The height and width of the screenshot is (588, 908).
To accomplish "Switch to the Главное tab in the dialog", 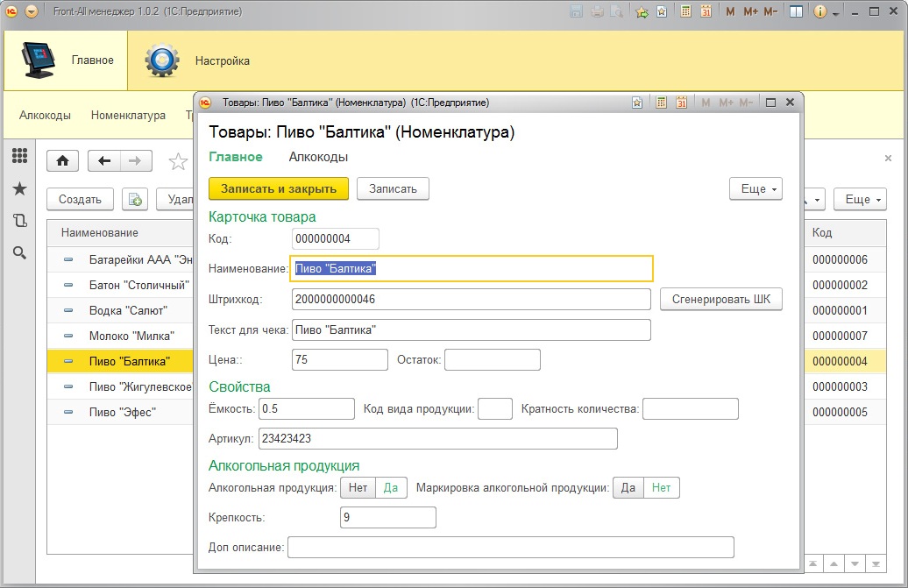I will pyautogui.click(x=236, y=157).
